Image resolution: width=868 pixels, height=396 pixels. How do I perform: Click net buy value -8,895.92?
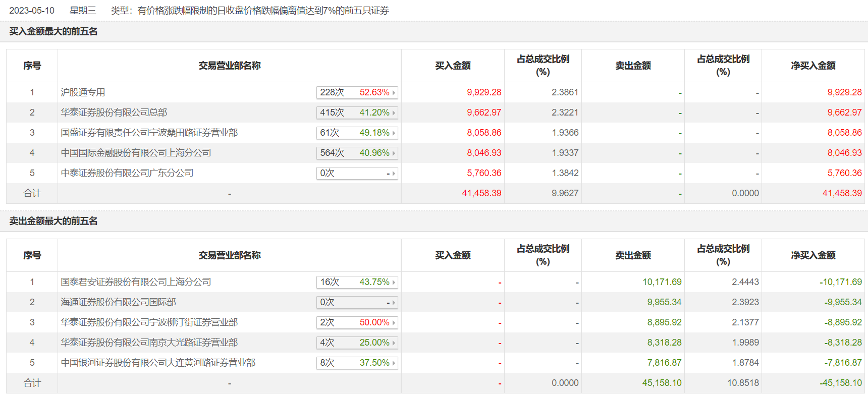click(x=843, y=322)
